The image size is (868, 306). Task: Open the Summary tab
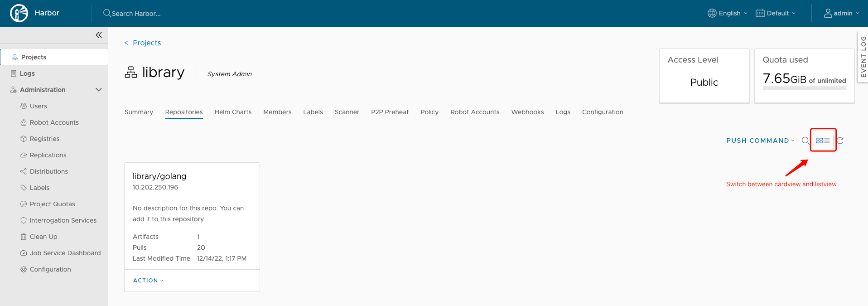pos(139,112)
